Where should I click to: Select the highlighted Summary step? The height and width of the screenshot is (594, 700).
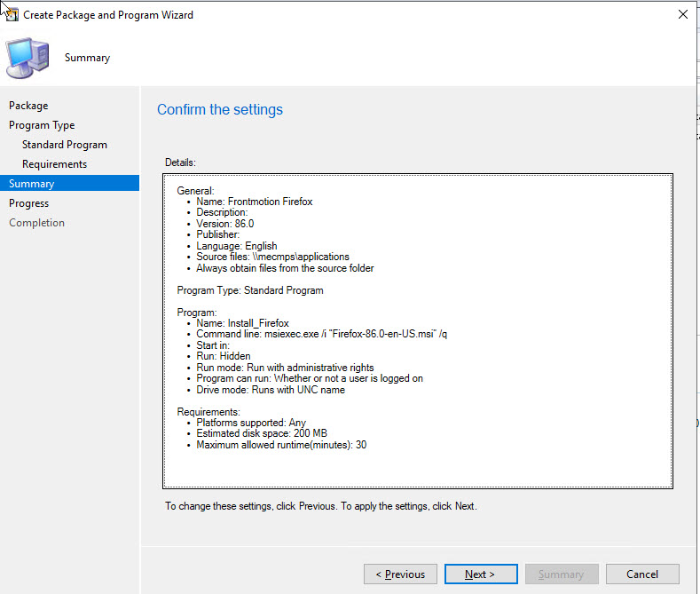pyautogui.click(x=32, y=184)
